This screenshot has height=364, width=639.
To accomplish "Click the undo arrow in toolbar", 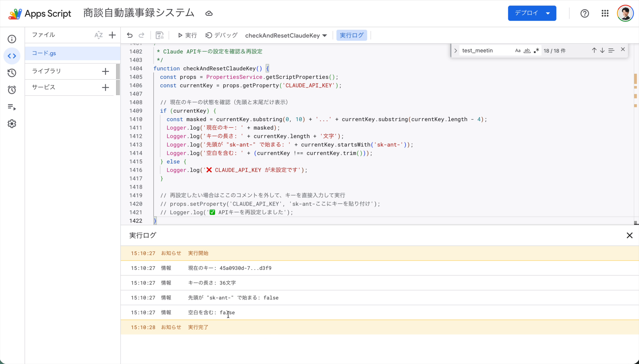I will (x=129, y=35).
